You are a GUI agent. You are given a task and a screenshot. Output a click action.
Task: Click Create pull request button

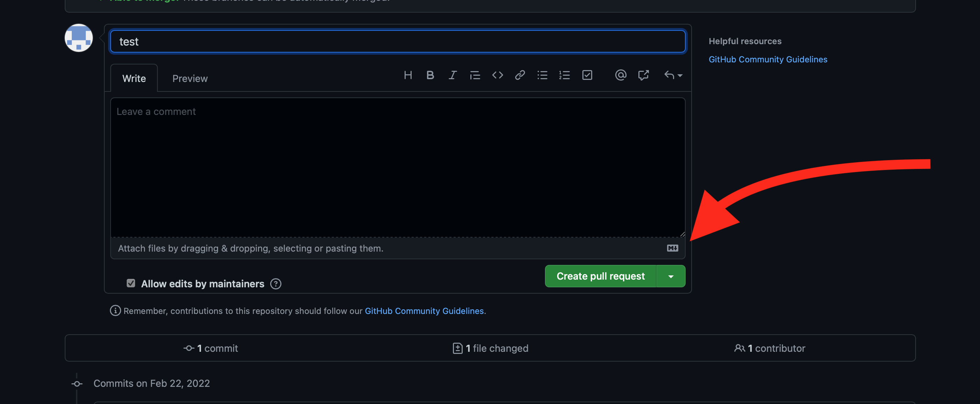(x=600, y=276)
